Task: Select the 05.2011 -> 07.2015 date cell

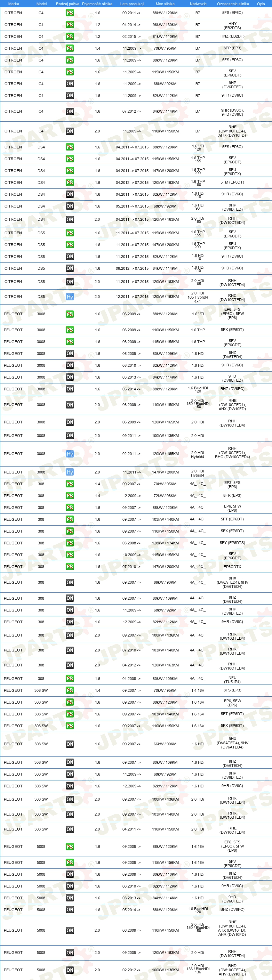Action: coord(132,206)
